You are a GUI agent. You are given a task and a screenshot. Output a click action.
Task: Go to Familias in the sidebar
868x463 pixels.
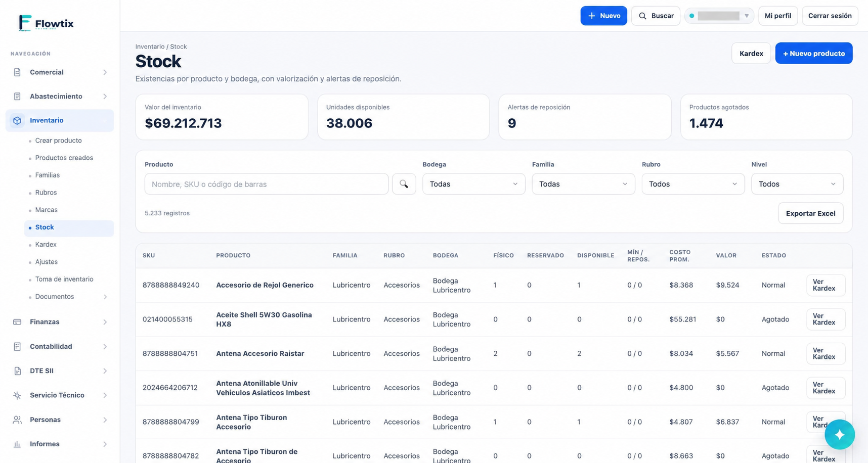[x=48, y=175]
